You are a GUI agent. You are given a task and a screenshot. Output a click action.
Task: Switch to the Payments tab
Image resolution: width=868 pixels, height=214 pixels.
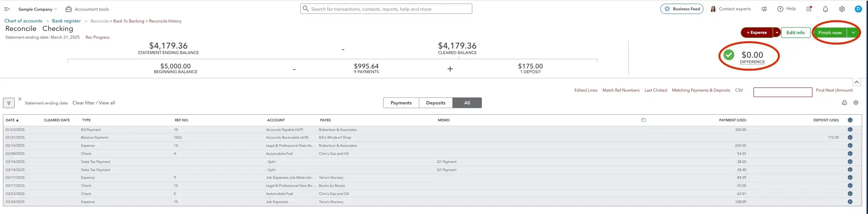pyautogui.click(x=401, y=103)
